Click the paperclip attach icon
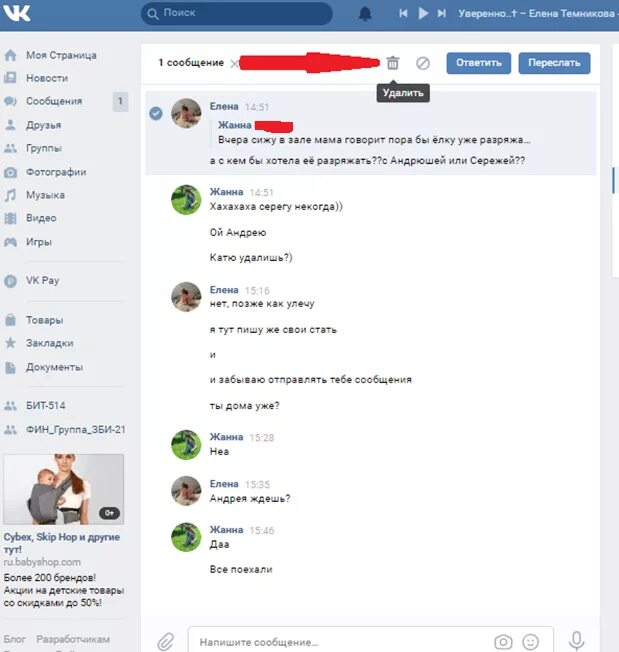The height and width of the screenshot is (652, 619). tap(165, 642)
